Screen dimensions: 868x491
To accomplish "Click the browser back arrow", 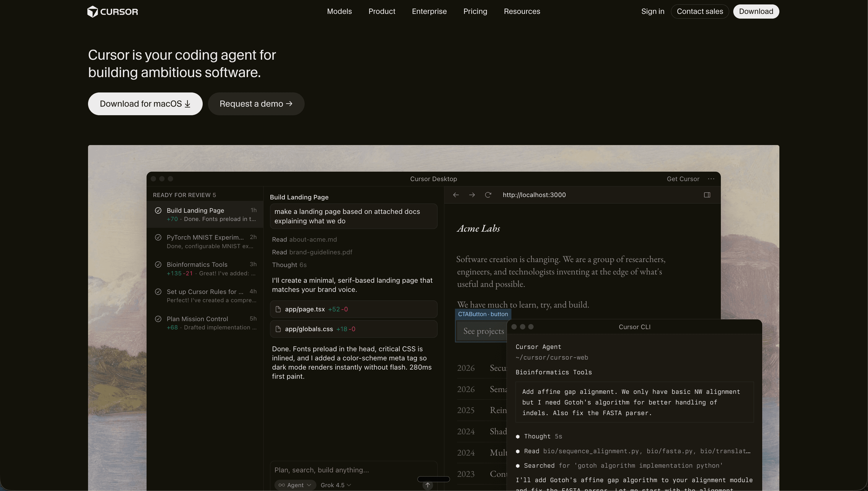I will click(x=456, y=195).
